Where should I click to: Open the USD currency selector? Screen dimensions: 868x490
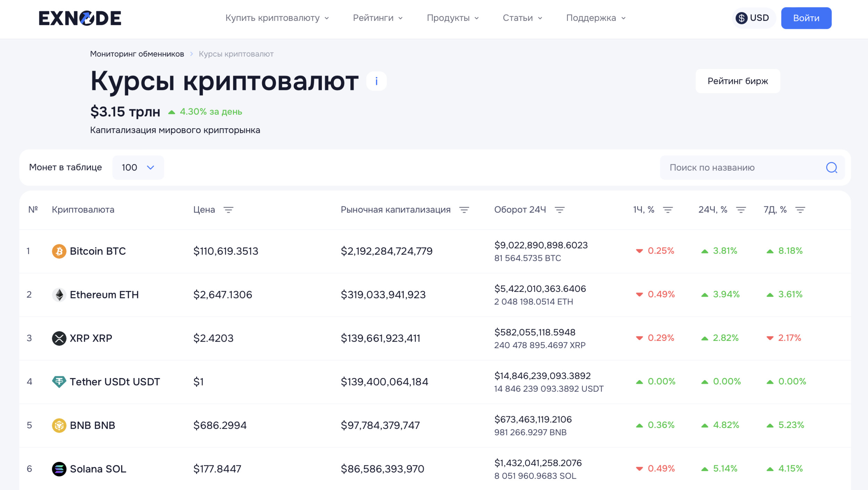click(x=753, y=18)
